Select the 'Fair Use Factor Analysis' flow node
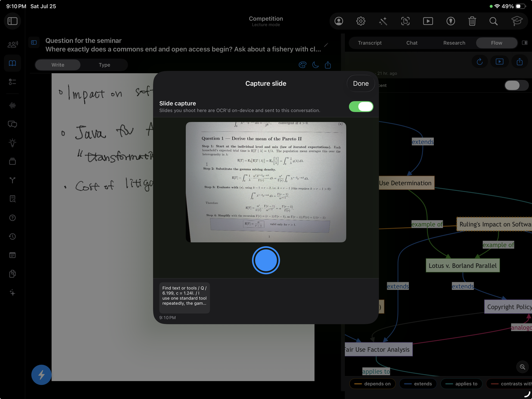 (379, 350)
